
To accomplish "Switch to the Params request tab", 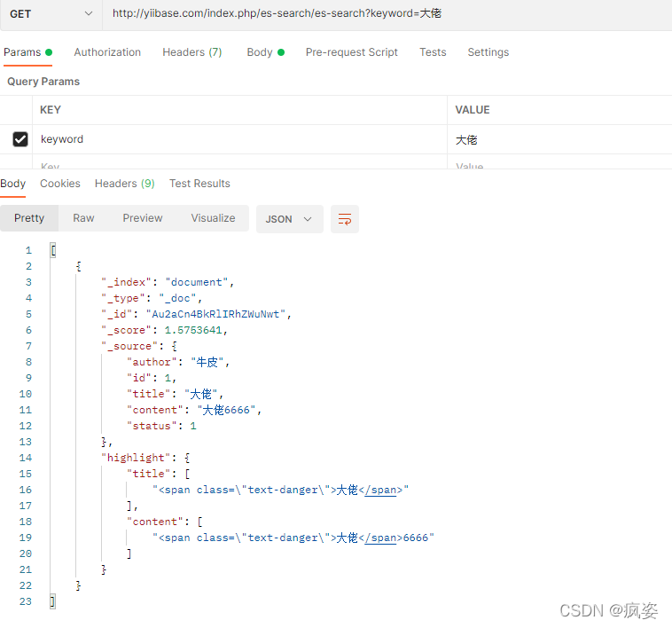I will [27, 52].
